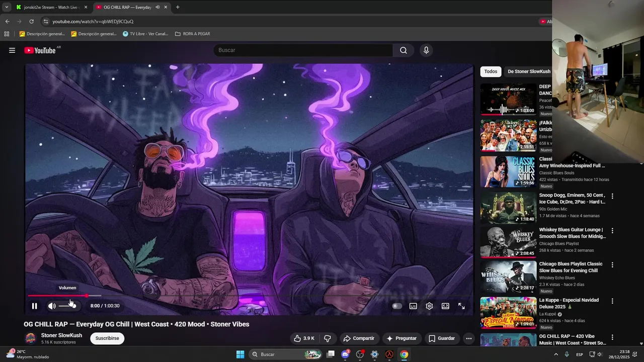
Task: Dislike the video with thumbs-down
Action: [x=328, y=338]
